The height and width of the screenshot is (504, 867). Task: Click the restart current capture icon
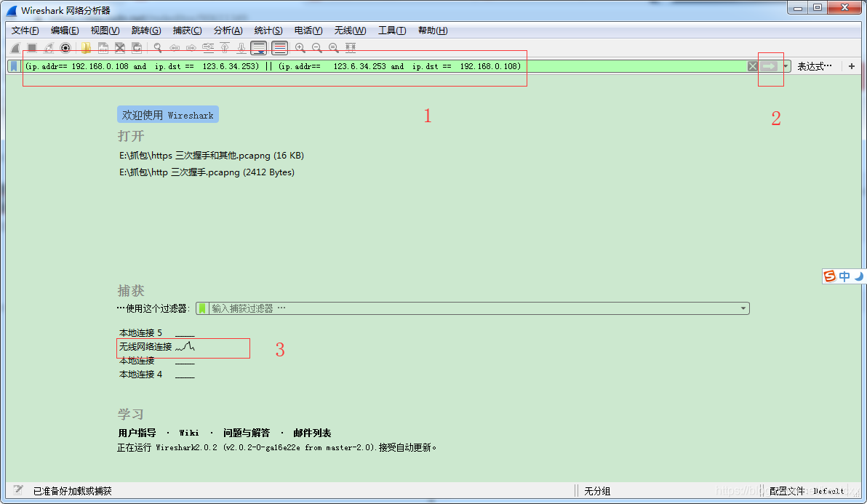point(47,48)
